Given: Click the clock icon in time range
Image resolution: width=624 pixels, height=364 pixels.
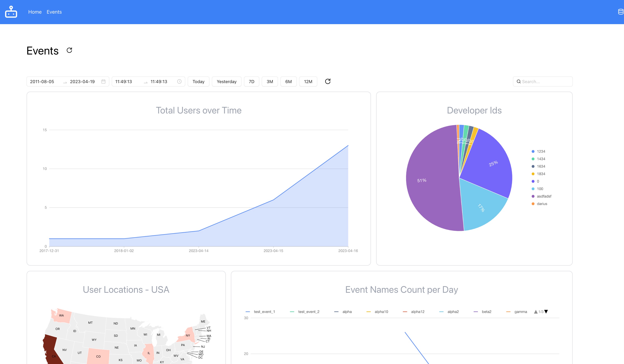Looking at the screenshot, I should (x=179, y=81).
